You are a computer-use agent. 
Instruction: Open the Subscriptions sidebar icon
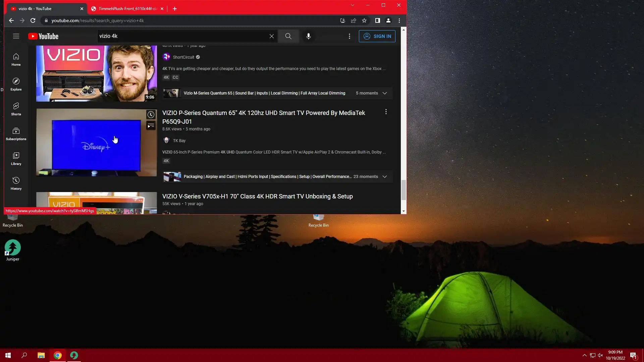coord(16,134)
